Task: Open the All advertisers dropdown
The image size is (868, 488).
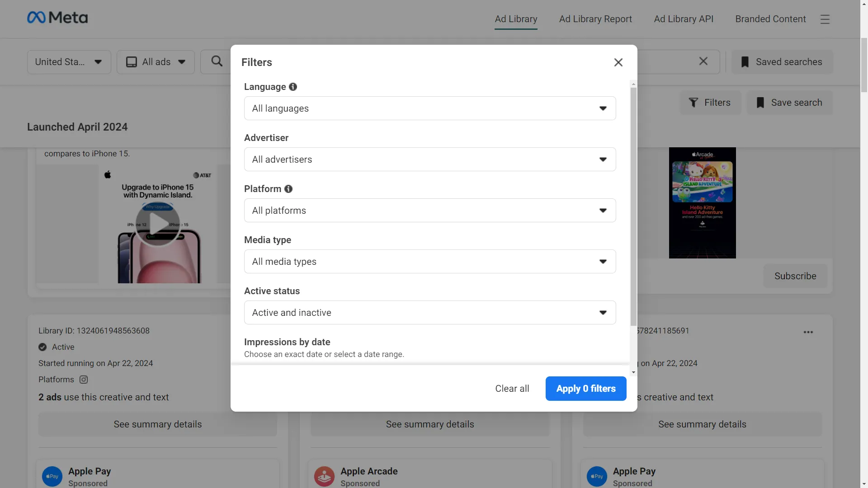Action: [430, 160]
